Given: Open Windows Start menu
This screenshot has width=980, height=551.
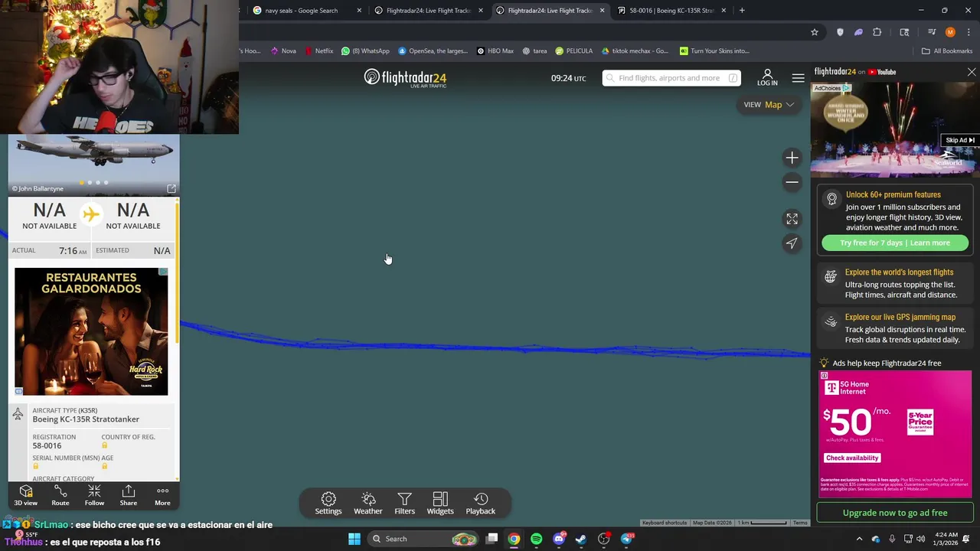Looking at the screenshot, I should [354, 539].
